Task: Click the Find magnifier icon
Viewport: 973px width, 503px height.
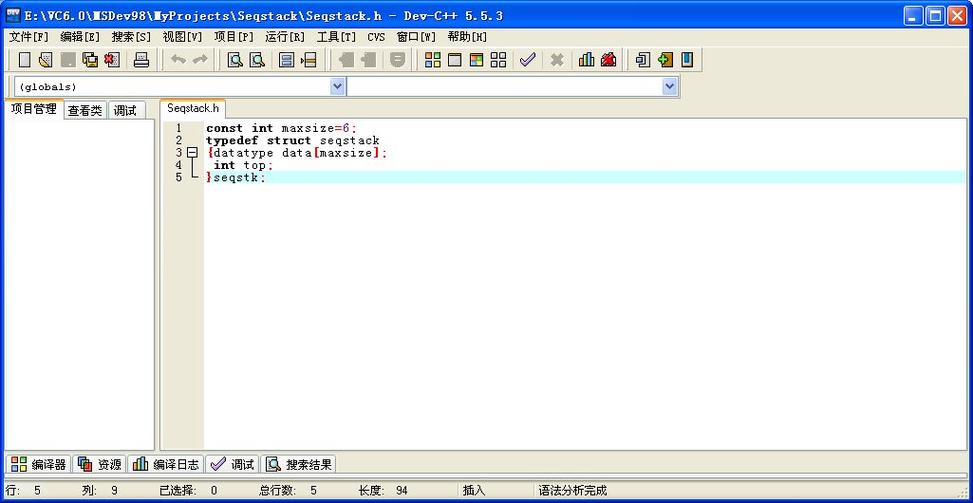Action: click(235, 60)
